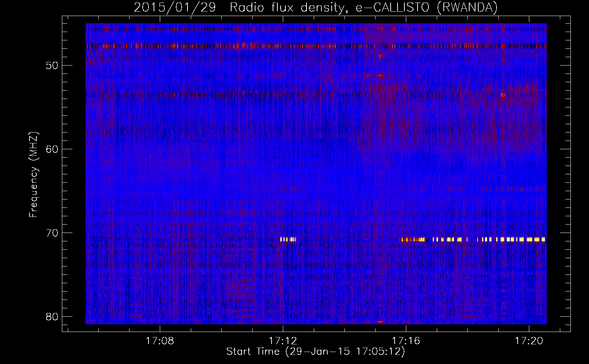The image size is (589, 364).
Task: Click the 17:16 time tick label
Action: 406,341
